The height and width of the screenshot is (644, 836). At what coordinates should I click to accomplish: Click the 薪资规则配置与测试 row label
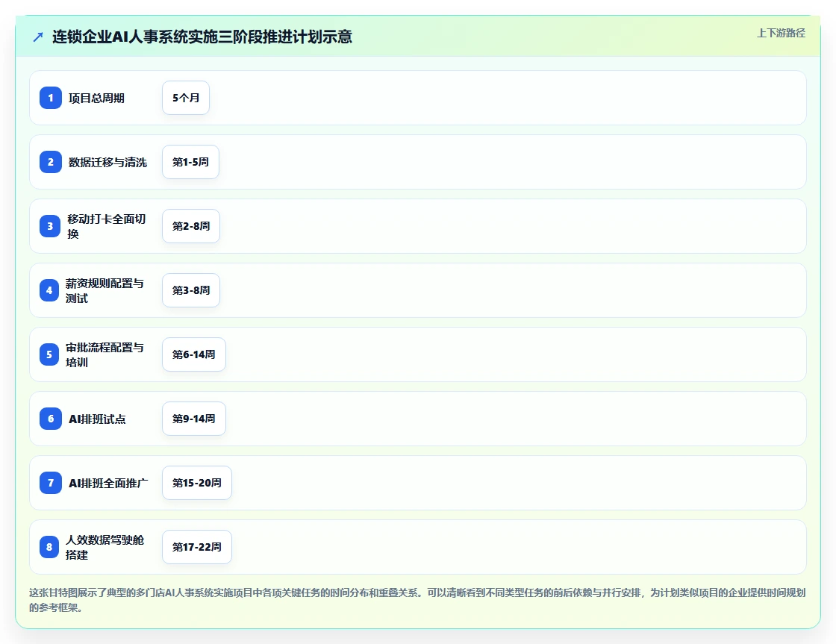coord(105,290)
